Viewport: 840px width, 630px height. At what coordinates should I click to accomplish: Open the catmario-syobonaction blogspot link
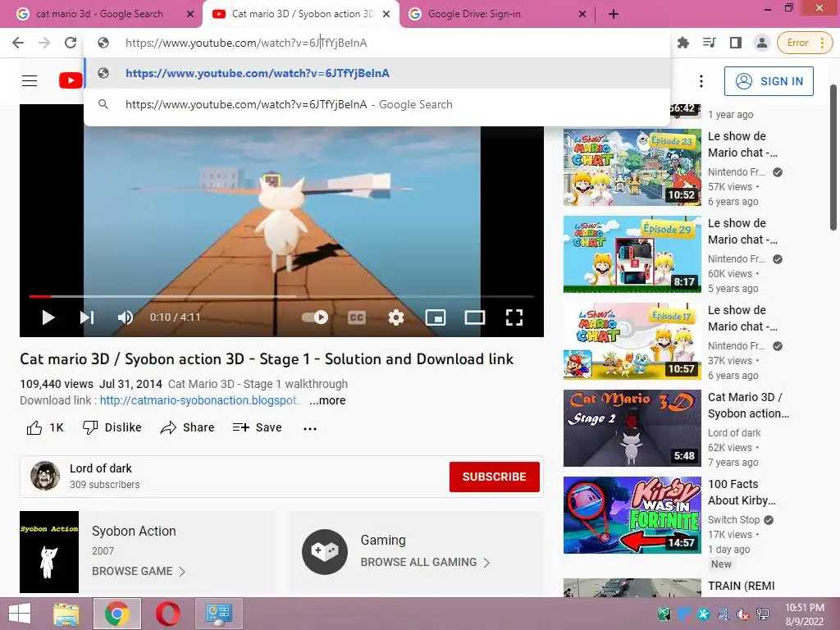tap(199, 400)
